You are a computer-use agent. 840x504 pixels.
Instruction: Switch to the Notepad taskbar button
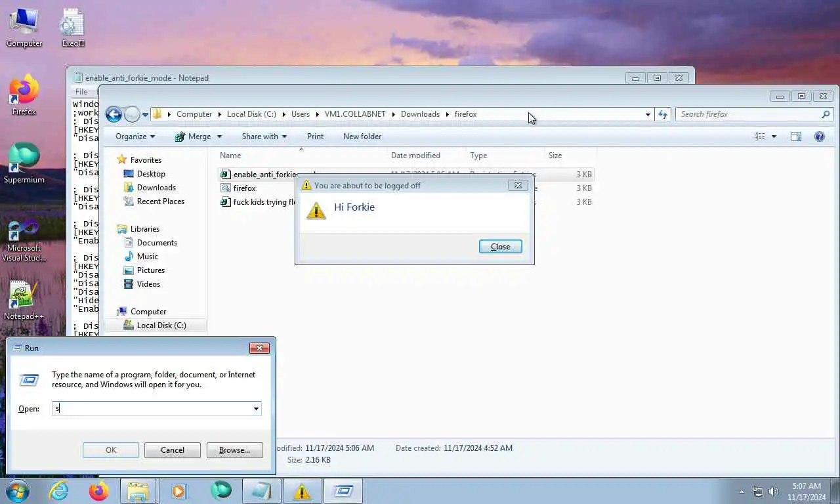coord(261,491)
